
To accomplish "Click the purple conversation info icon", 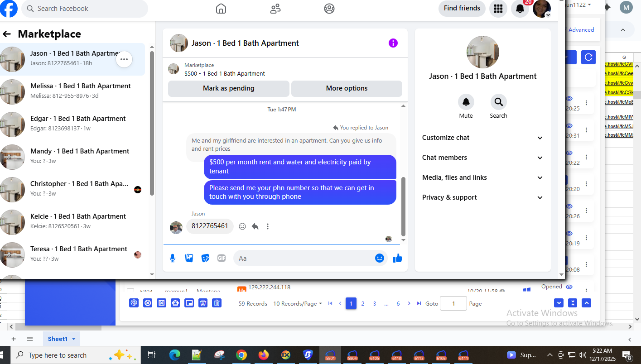I will click(393, 43).
